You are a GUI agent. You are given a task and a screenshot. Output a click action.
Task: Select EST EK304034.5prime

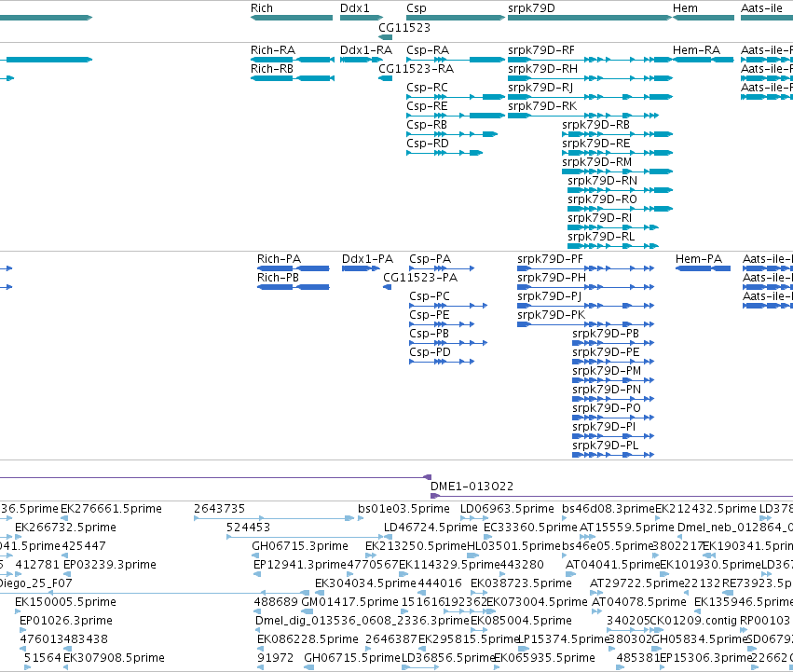click(365, 584)
